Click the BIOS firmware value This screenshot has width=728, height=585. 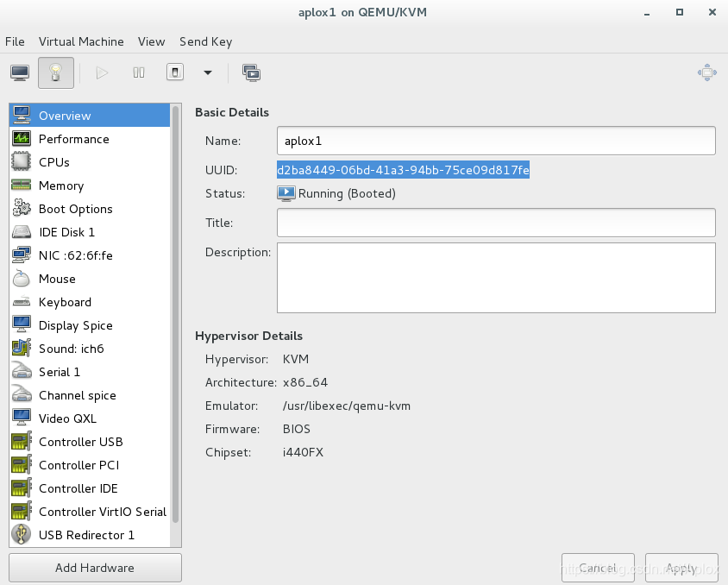[296, 429]
